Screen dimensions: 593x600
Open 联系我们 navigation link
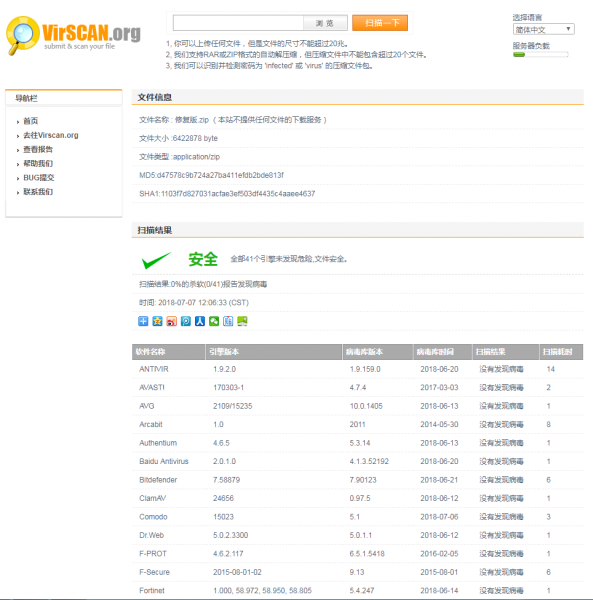pos(38,192)
